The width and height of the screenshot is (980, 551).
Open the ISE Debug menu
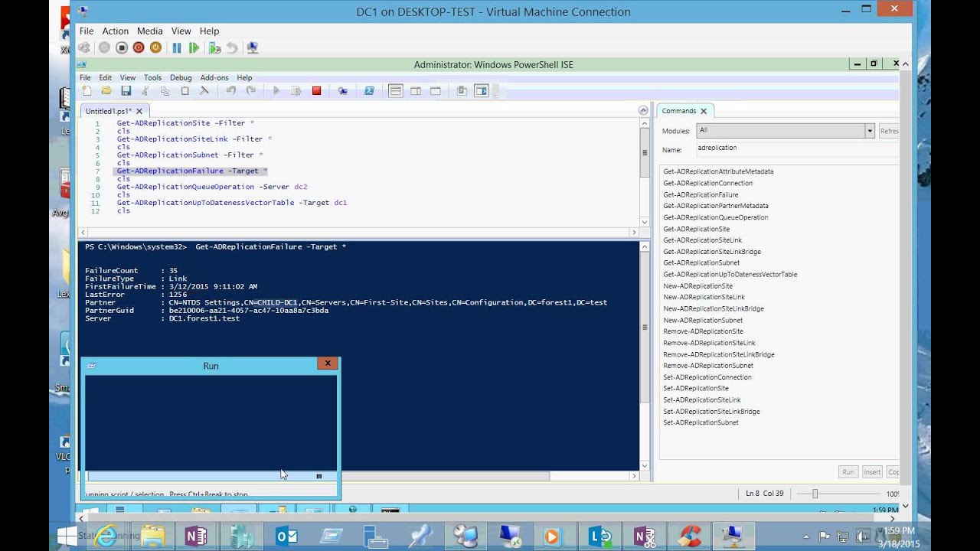(x=181, y=77)
